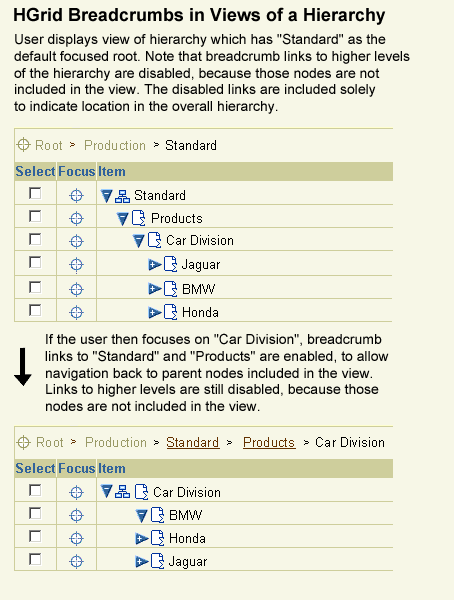454x600 pixels.
Task: Open the Standard breadcrumb link
Action: pos(193,442)
